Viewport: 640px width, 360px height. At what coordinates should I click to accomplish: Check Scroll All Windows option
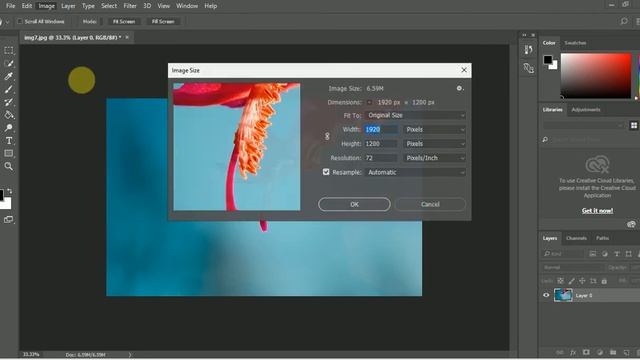(x=19, y=21)
